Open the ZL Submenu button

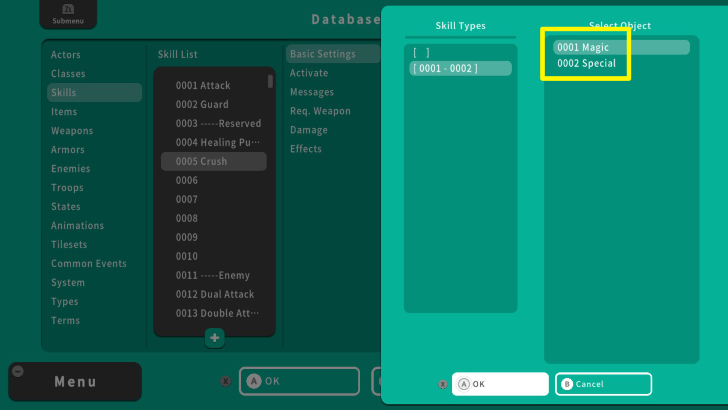click(x=68, y=14)
